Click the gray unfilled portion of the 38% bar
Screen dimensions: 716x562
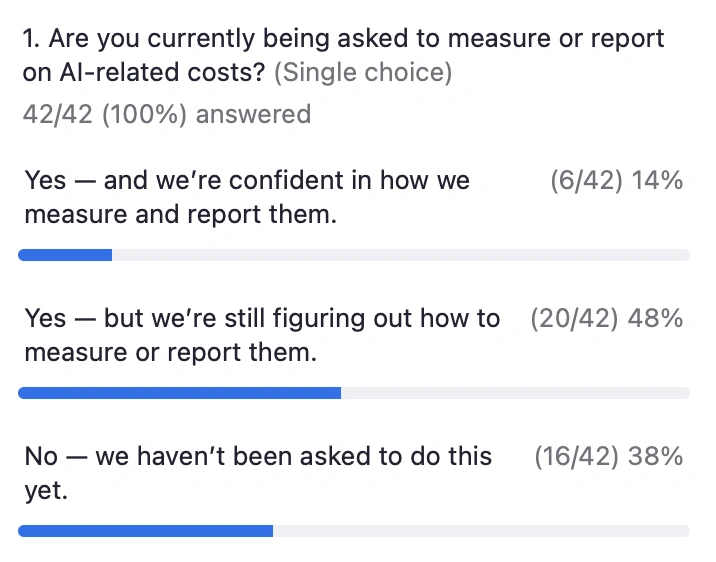(480, 531)
